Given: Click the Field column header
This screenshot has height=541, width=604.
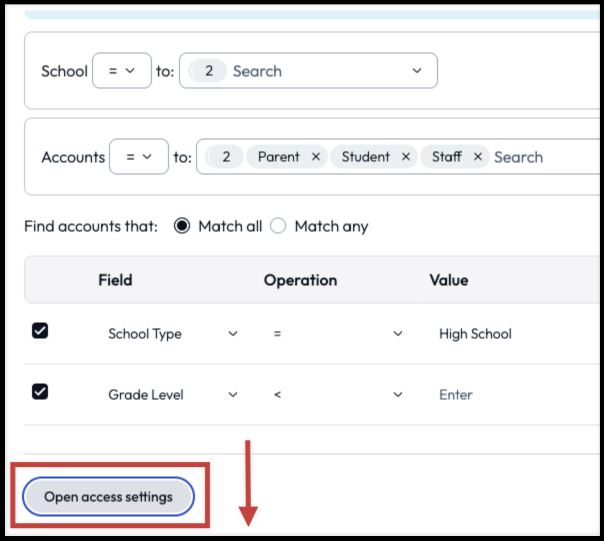Looking at the screenshot, I should tap(115, 280).
